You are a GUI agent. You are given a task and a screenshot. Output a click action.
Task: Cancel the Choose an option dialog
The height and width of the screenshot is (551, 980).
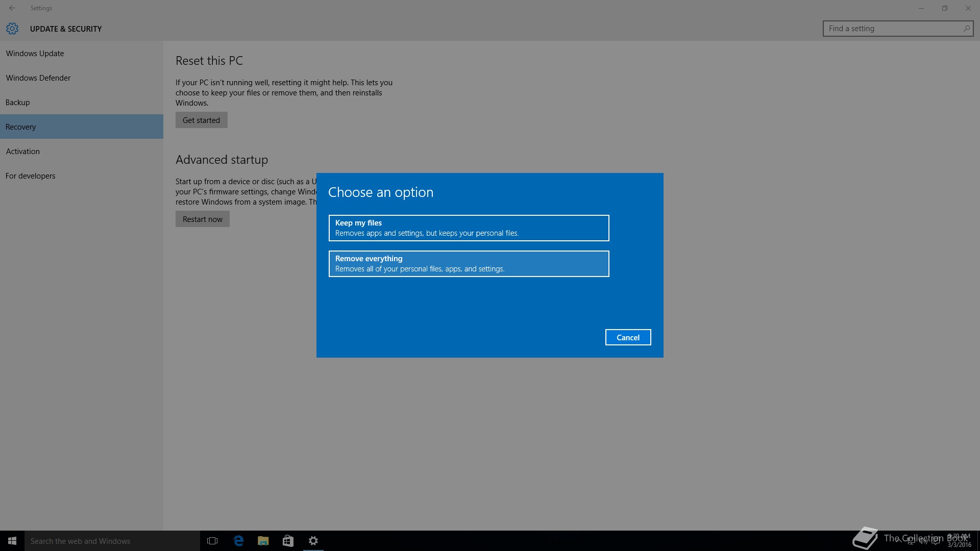[628, 337]
